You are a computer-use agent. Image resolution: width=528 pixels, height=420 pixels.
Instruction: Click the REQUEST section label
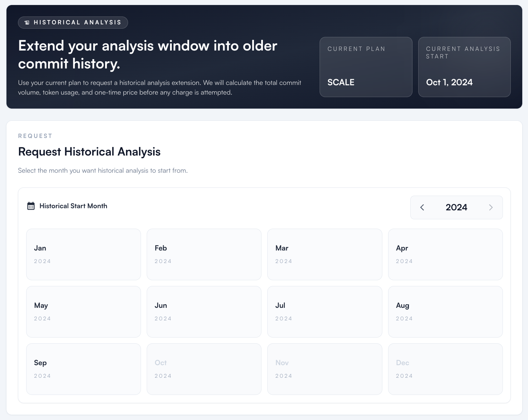click(35, 136)
